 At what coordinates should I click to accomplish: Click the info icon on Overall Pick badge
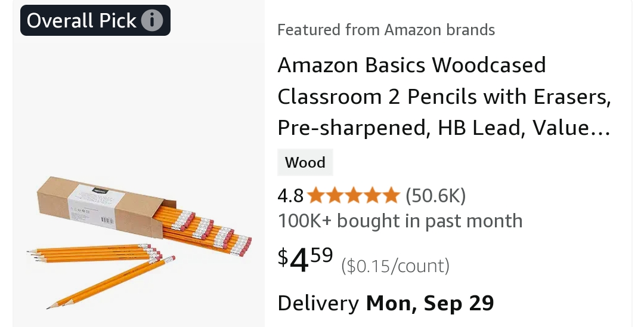click(x=152, y=21)
